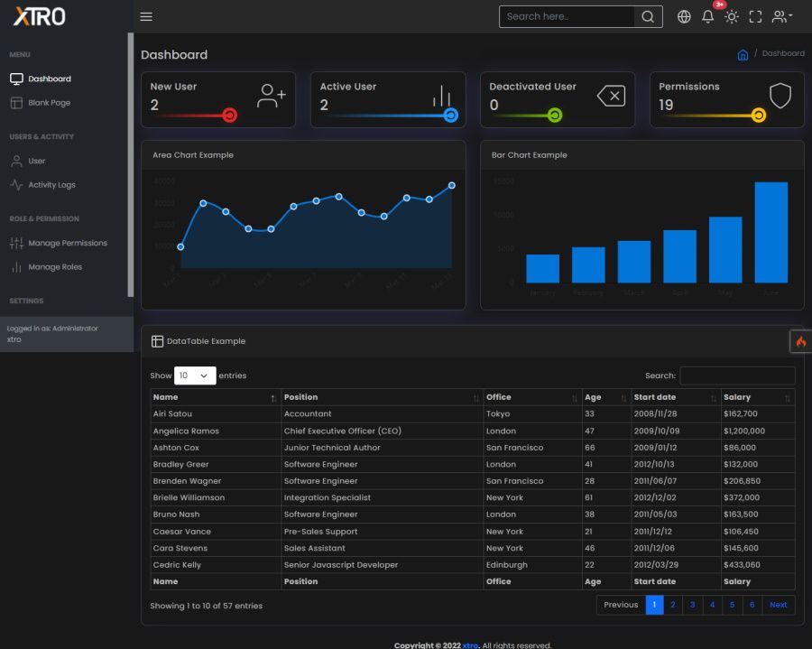Go to page 3 of table

point(692,605)
